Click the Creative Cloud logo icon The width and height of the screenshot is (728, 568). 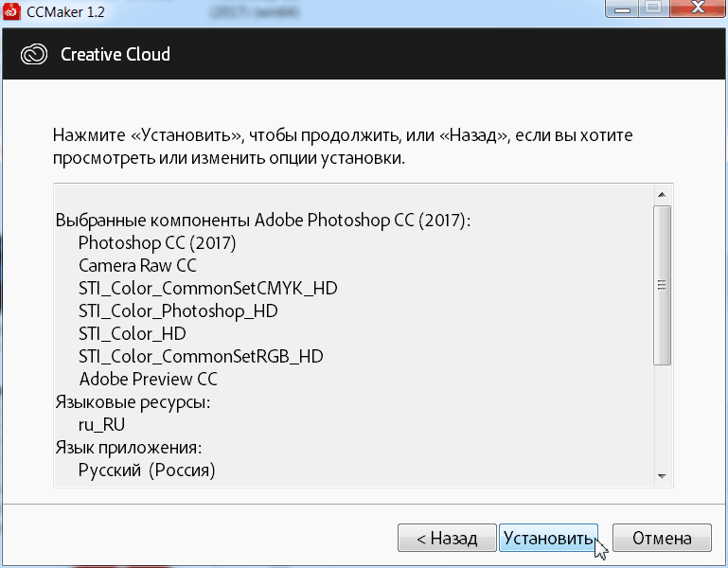pyautogui.click(x=34, y=54)
